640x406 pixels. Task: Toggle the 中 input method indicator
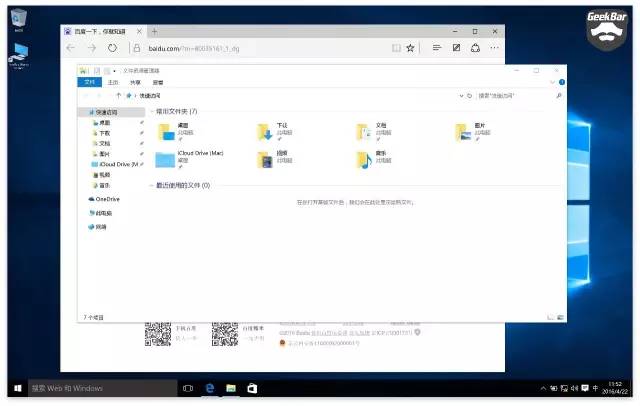click(x=596, y=388)
